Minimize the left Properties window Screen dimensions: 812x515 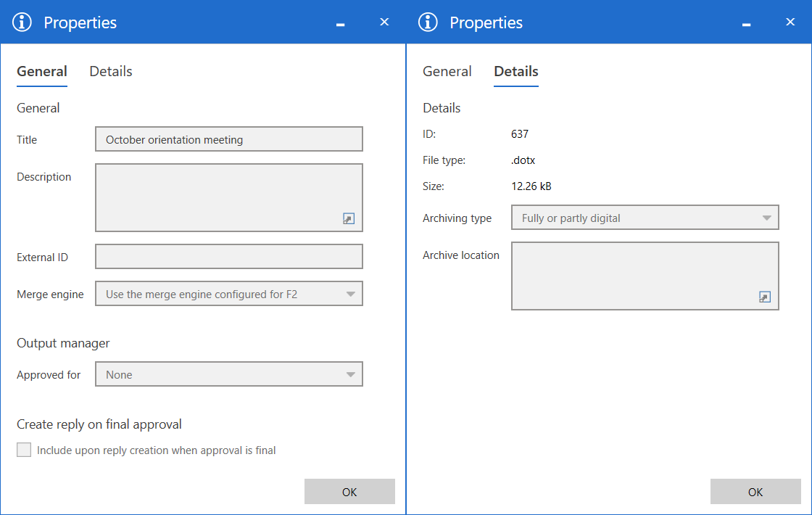340,25
